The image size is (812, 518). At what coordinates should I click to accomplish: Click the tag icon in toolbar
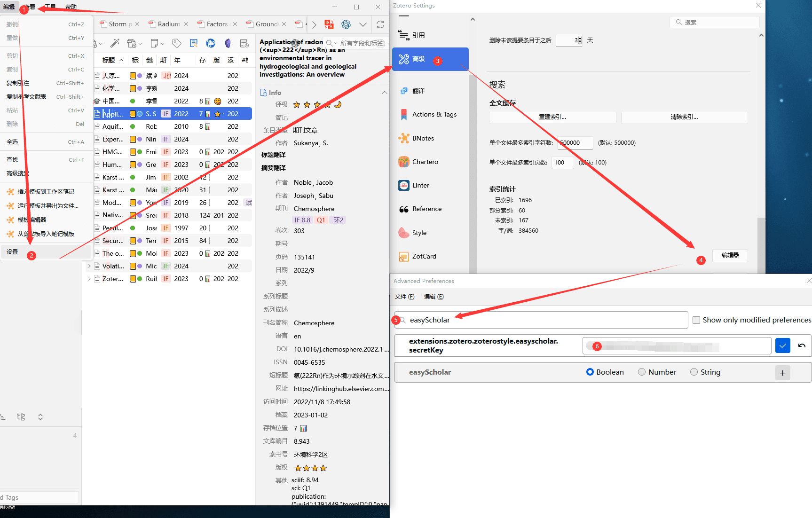point(177,43)
